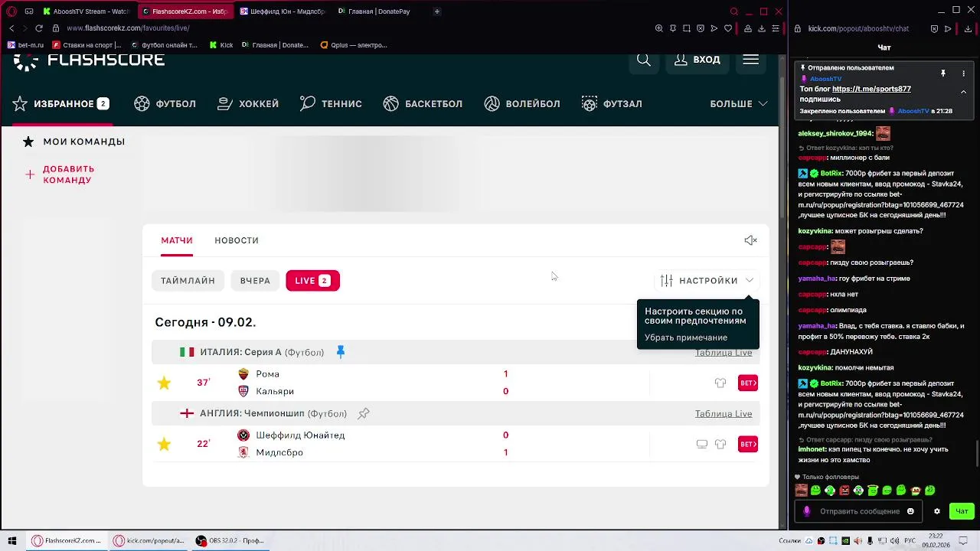This screenshot has width=980, height=551.
Task: Open lineups shirt icon for Рома match
Action: click(720, 383)
